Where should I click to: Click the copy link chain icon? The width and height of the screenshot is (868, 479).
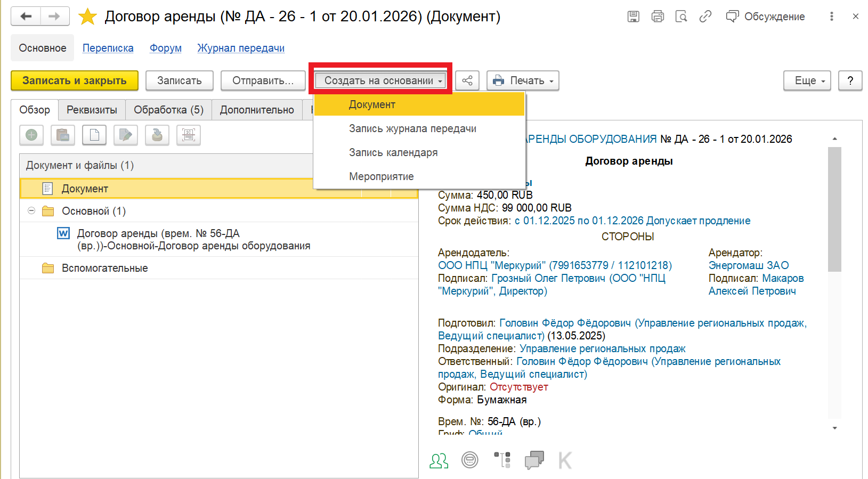point(705,17)
